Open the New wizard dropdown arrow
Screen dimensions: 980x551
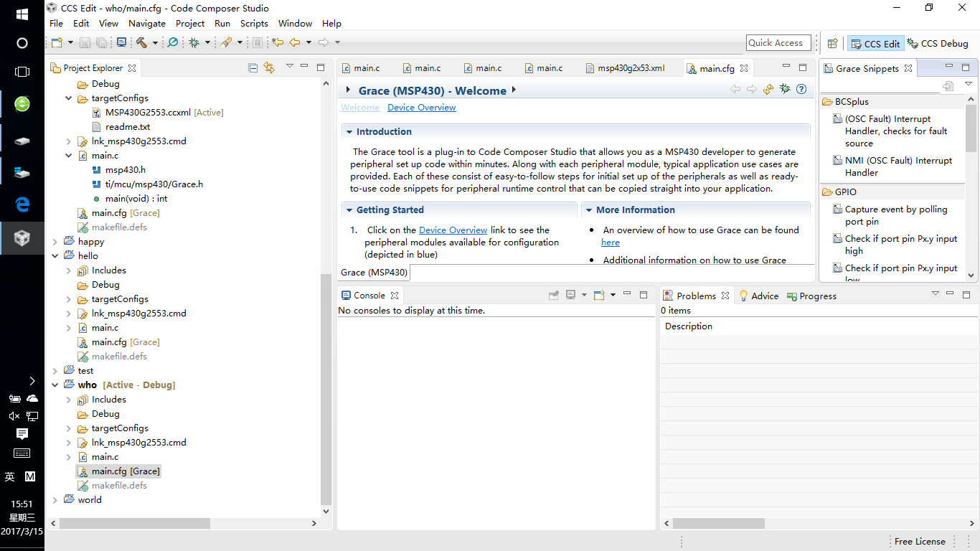coord(70,43)
